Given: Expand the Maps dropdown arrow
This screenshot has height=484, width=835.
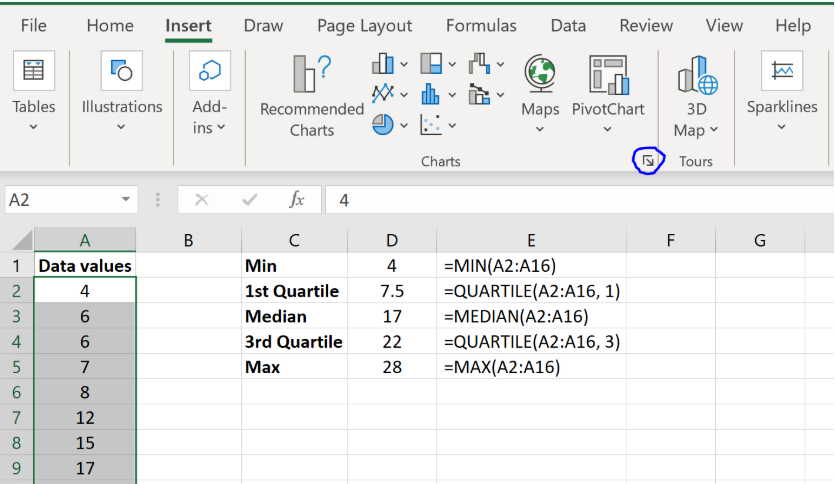Looking at the screenshot, I should click(x=540, y=129).
